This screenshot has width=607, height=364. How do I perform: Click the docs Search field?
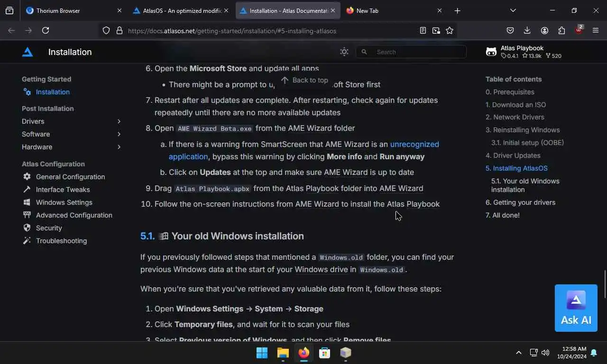[411, 52]
